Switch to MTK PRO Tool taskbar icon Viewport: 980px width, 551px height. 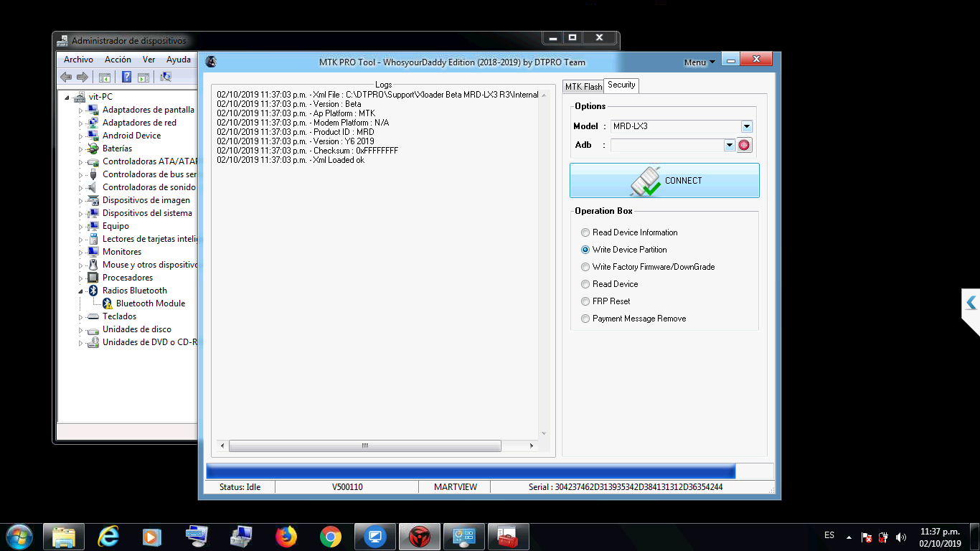coord(419,536)
